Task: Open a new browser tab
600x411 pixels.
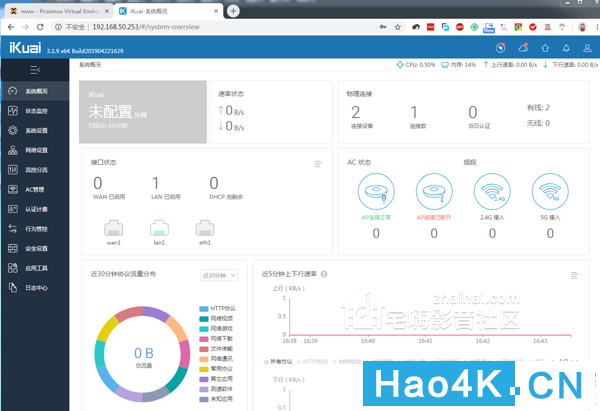Action: (233, 11)
